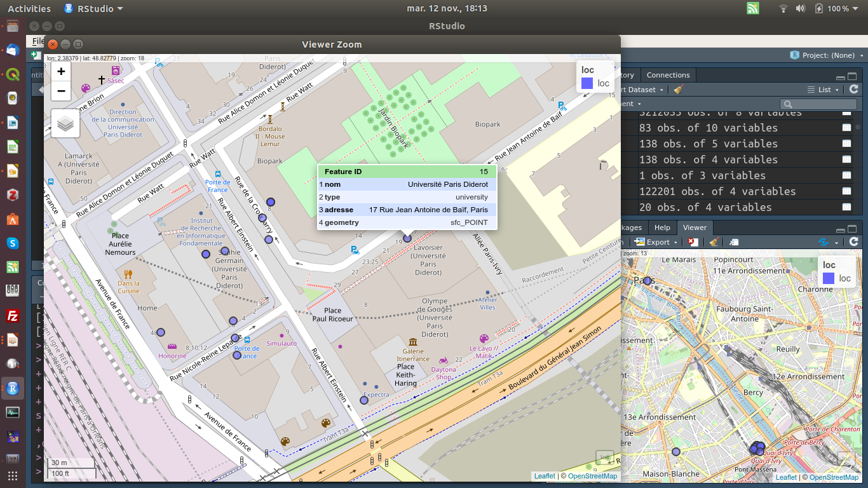View table for 1 obs. of 3 variables

tap(846, 175)
